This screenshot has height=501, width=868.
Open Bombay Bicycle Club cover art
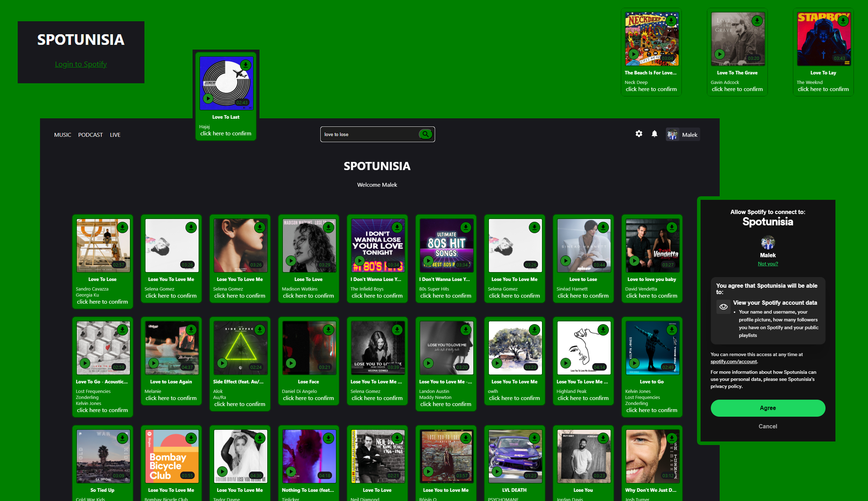(x=172, y=456)
